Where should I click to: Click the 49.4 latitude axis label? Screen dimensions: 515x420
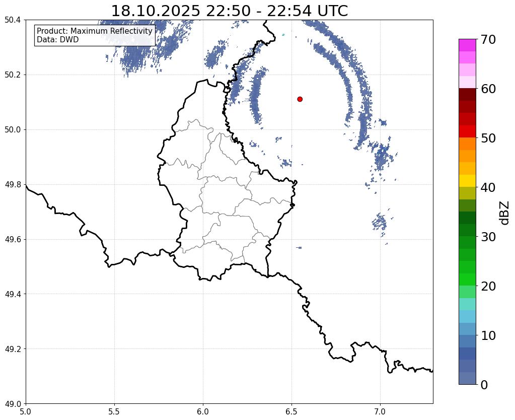click(13, 294)
